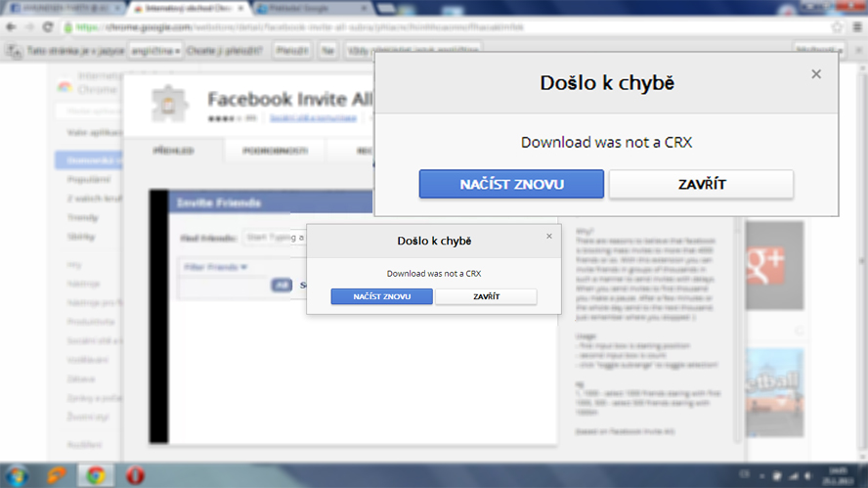Go back using the browser back arrow
Screen dimensions: 868x488
pos(11,27)
